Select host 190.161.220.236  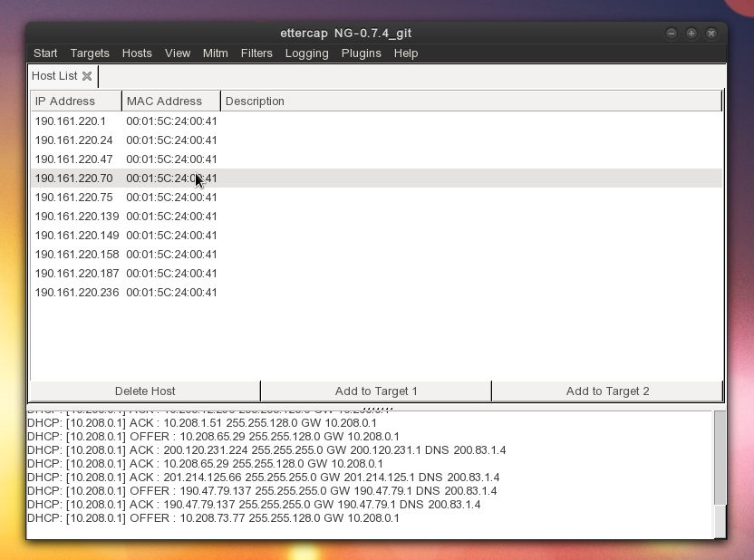coord(376,293)
